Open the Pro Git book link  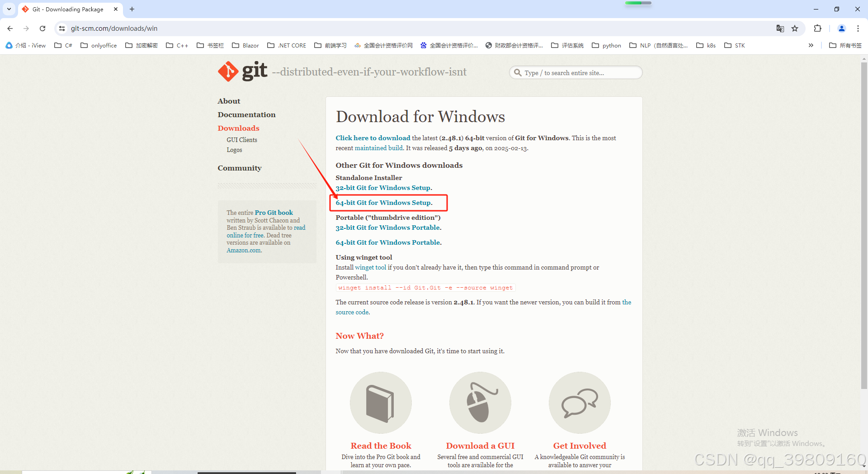tap(274, 213)
